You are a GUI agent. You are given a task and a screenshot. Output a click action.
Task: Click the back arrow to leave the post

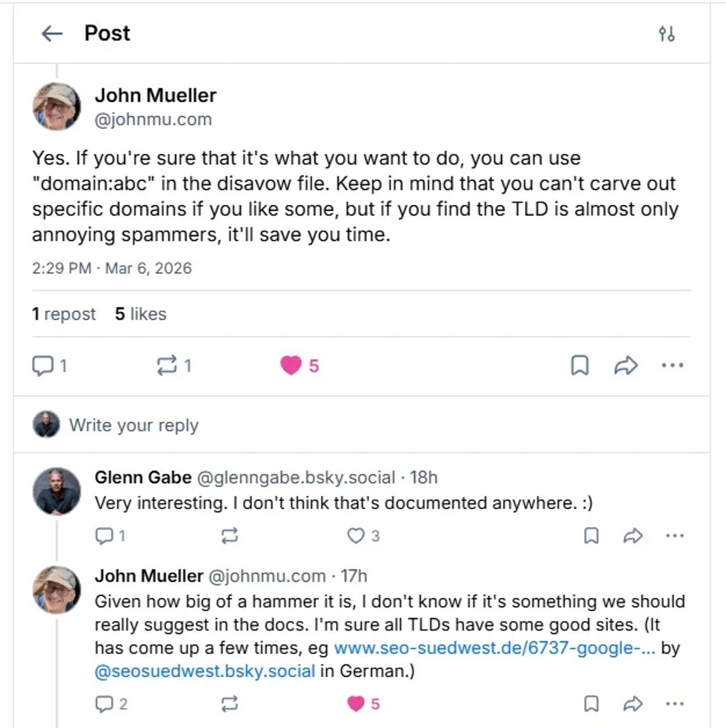coord(52,34)
